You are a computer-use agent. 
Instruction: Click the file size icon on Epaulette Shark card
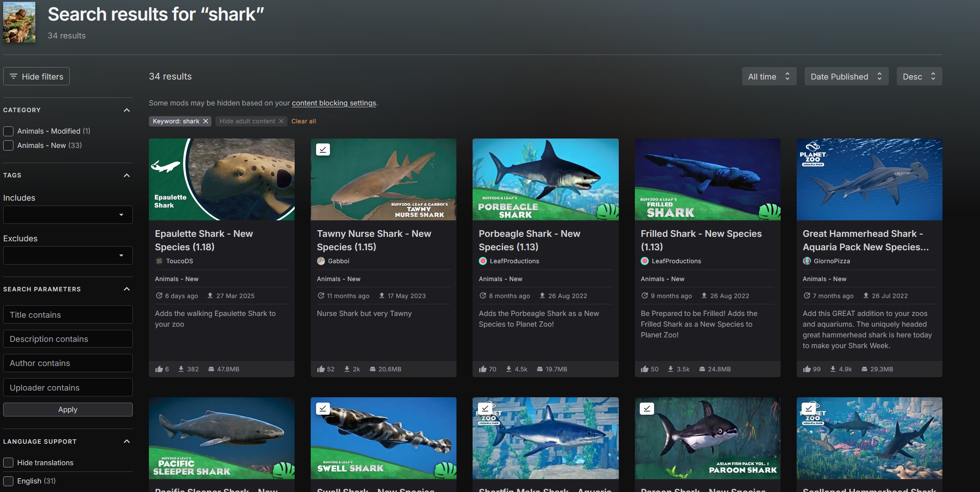tap(211, 369)
